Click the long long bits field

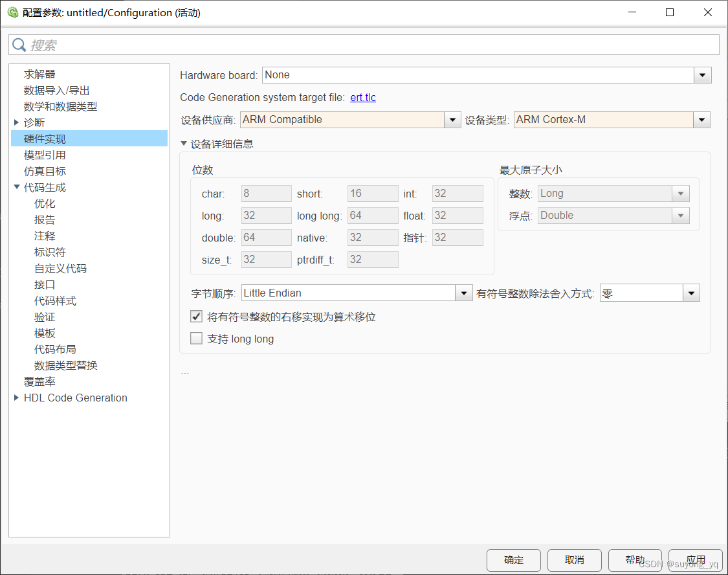373,216
